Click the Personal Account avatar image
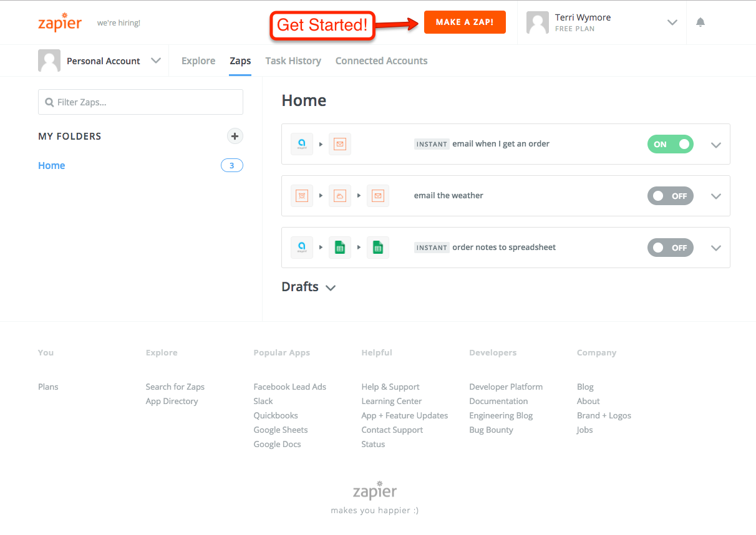Viewport: 756px width, 535px height. click(49, 60)
